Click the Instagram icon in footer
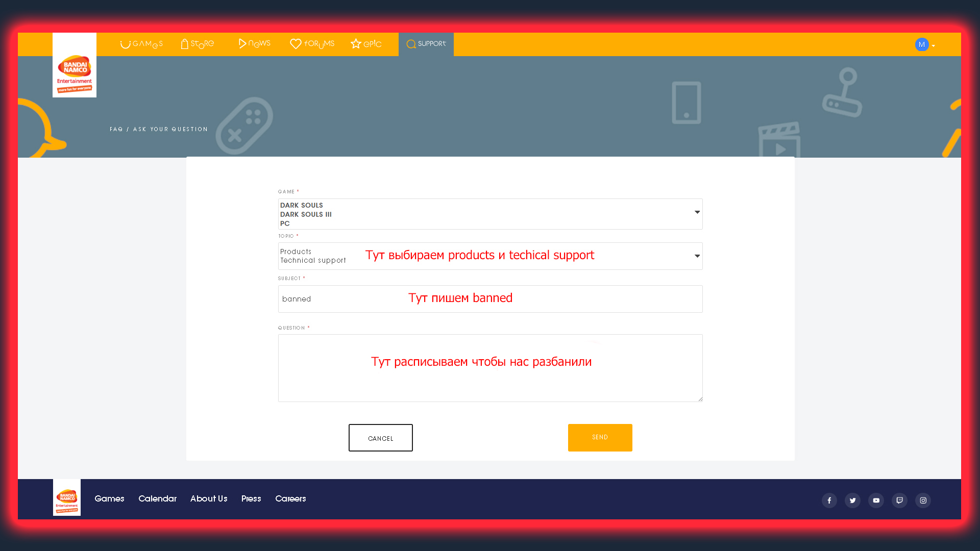 pos(923,500)
